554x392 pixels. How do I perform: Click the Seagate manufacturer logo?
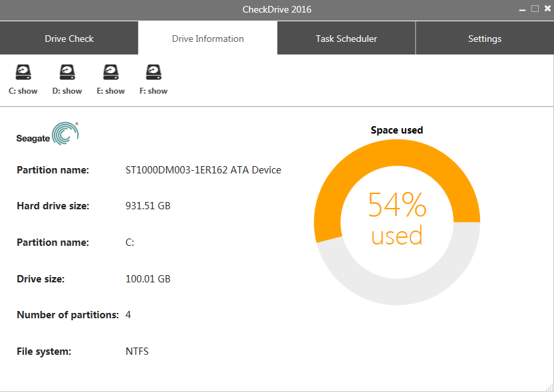47,133
